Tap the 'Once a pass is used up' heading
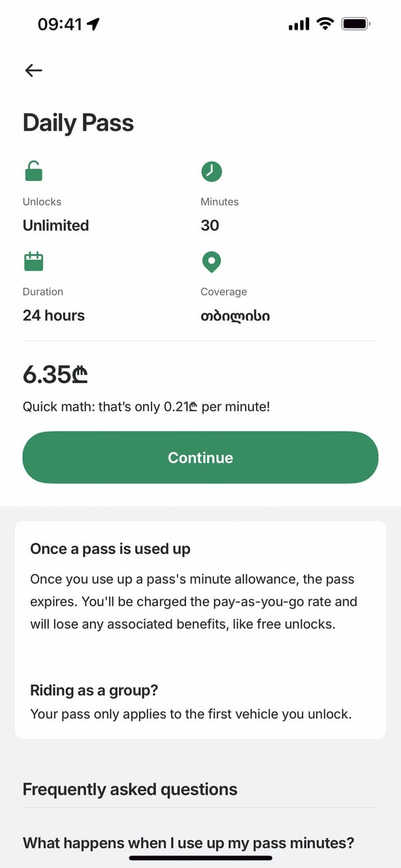This screenshot has height=868, width=401. (x=110, y=549)
